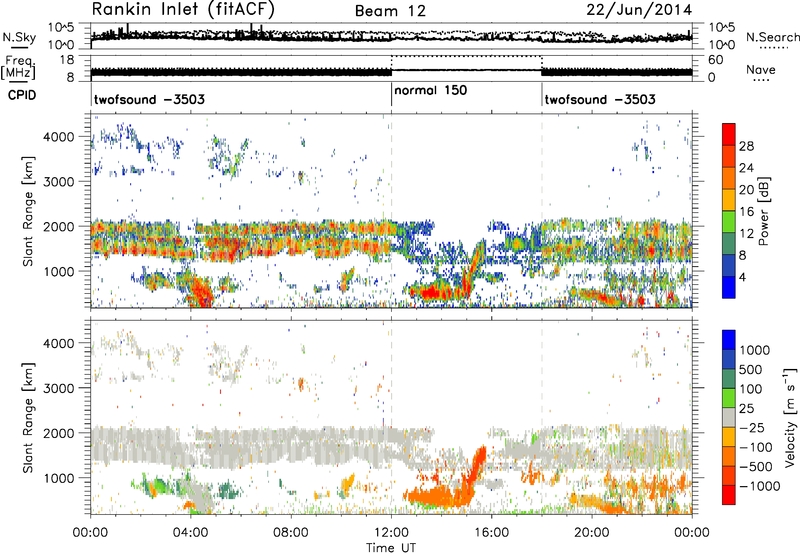The width and height of the screenshot is (800, 554).
Task: Click the 'Velocity [m s-1]' color bar label
Action: click(790, 417)
